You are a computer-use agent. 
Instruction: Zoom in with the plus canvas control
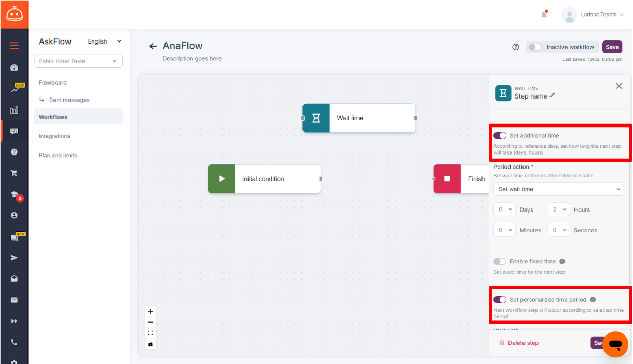[150, 311]
